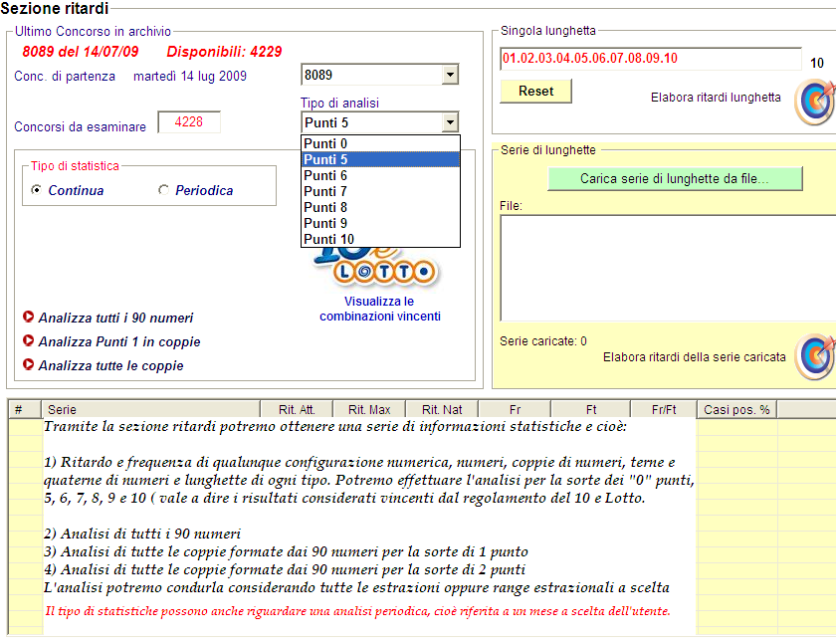The height and width of the screenshot is (644, 836).
Task: Click the Fr/Ft column header
Action: coord(664,409)
